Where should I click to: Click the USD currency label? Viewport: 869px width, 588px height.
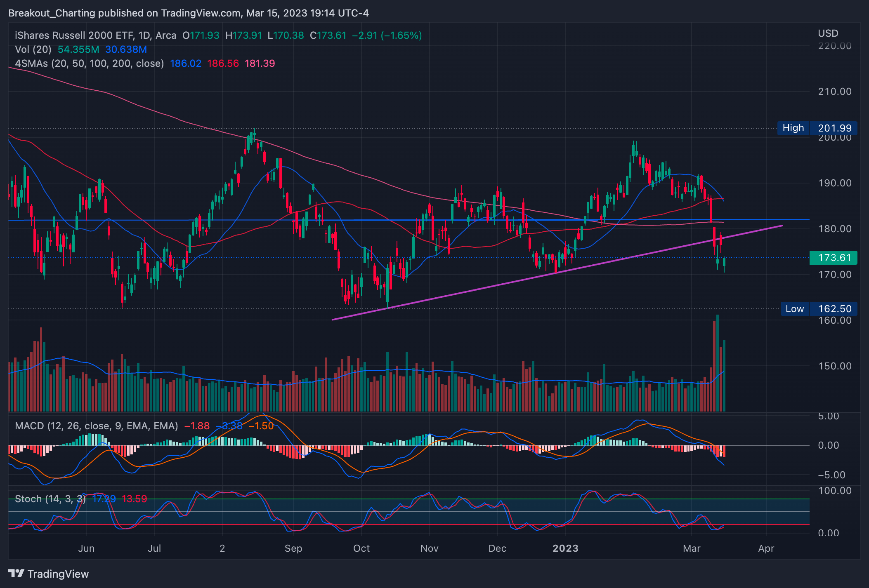pyautogui.click(x=828, y=33)
